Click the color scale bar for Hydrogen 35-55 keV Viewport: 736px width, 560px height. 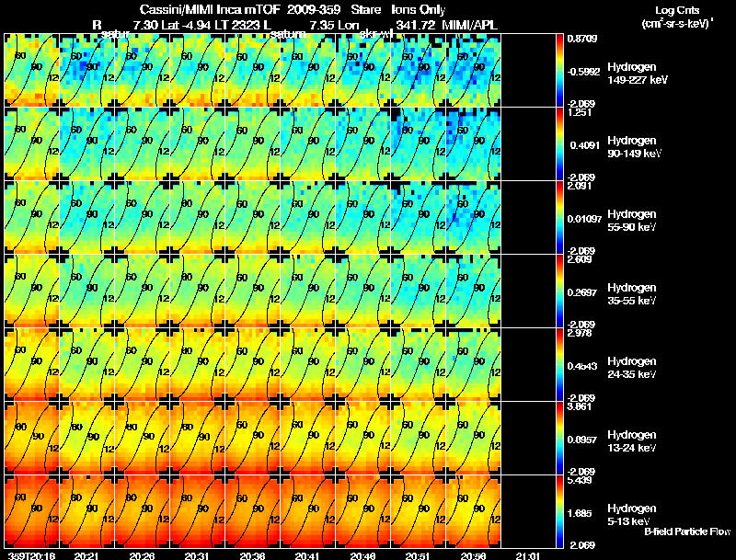pyautogui.click(x=559, y=291)
